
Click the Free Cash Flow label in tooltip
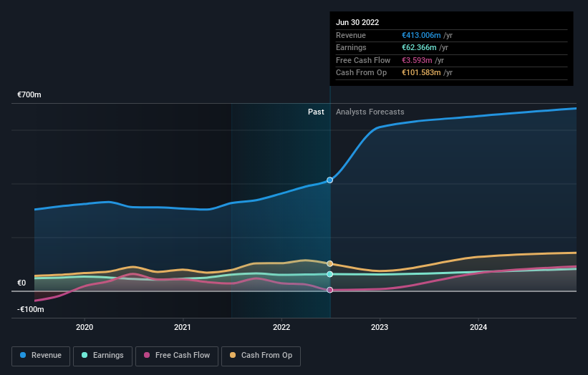pyautogui.click(x=363, y=60)
